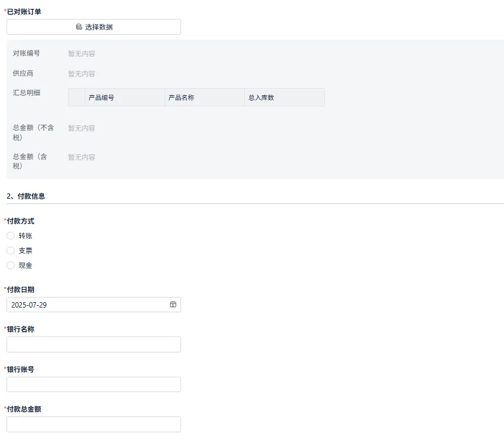504x440 pixels.
Task: Click the blank first column header cell
Action: [x=76, y=98]
